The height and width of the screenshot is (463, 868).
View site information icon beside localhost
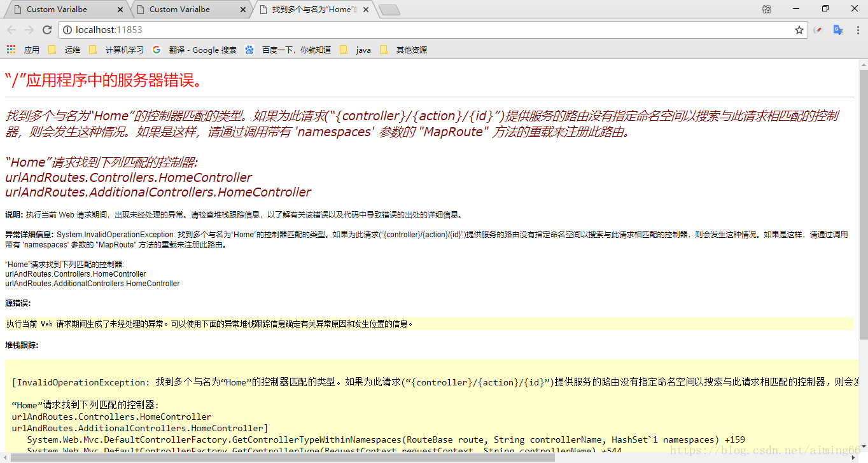click(x=68, y=30)
